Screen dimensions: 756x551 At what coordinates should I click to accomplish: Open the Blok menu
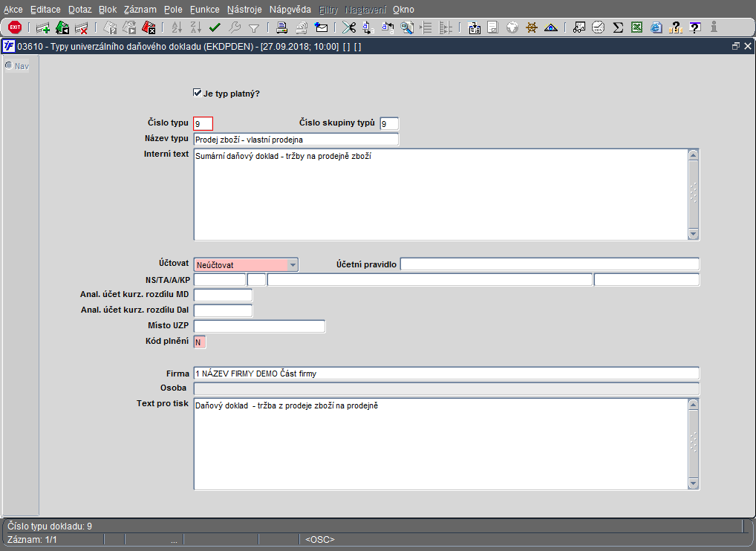[x=108, y=10]
